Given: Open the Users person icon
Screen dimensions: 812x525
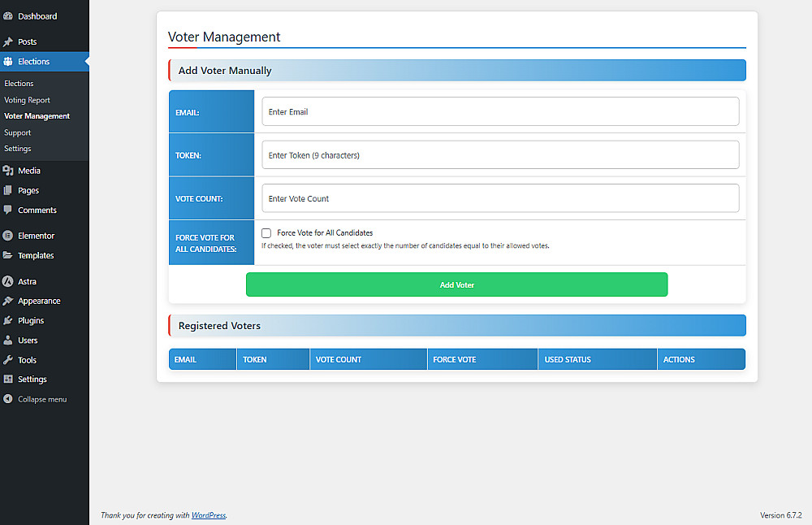Looking at the screenshot, I should 8,340.
